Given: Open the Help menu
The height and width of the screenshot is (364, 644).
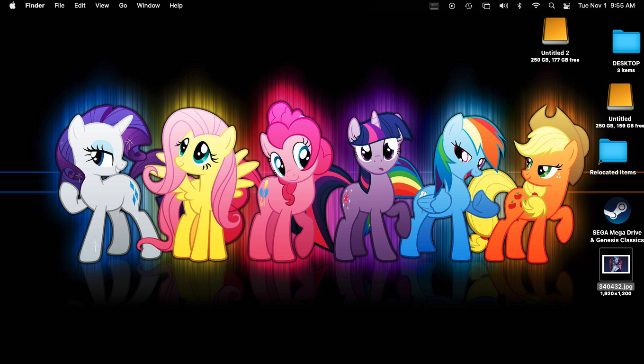Looking at the screenshot, I should (176, 6).
